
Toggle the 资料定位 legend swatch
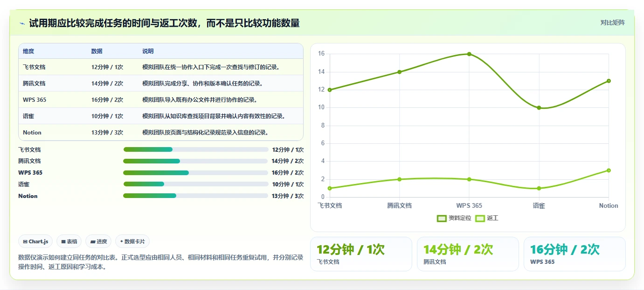(x=442, y=218)
